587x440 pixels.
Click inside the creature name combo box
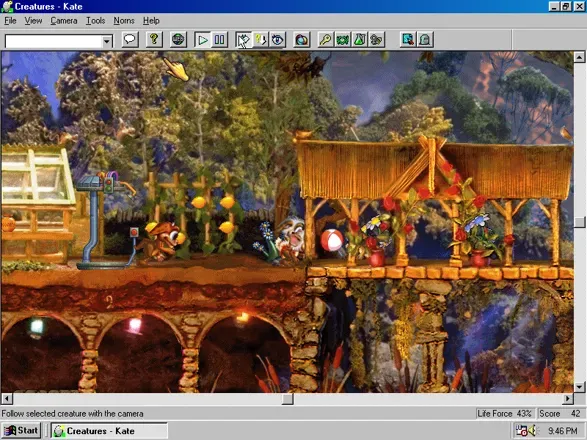point(54,41)
